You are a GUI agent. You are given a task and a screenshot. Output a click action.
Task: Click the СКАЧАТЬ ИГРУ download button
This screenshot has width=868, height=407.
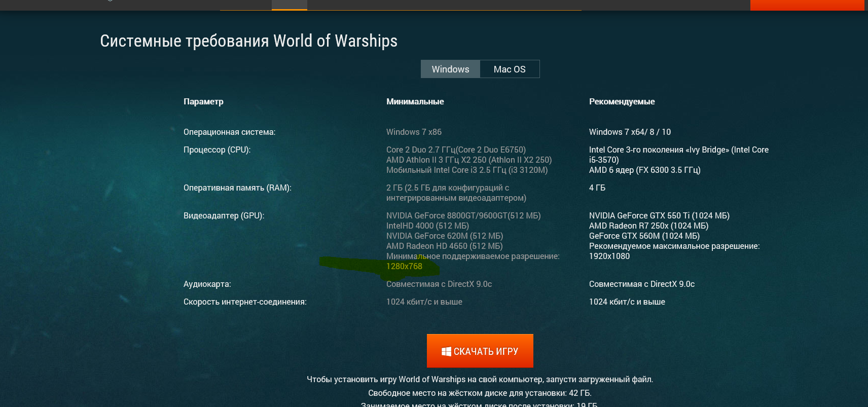[x=480, y=351]
